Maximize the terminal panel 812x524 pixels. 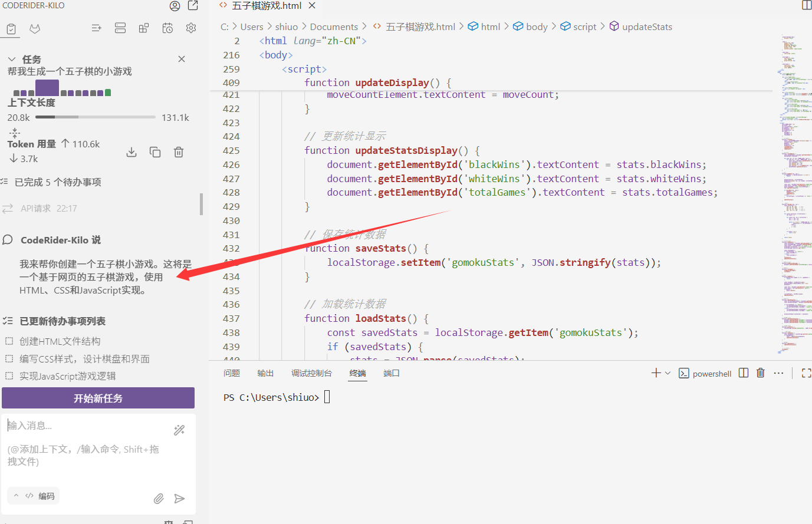806,373
